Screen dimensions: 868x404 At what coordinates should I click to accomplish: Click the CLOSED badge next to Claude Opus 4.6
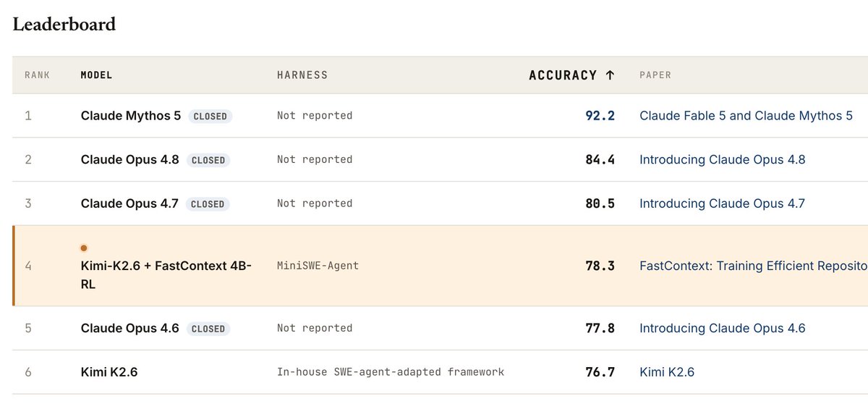pyautogui.click(x=208, y=329)
